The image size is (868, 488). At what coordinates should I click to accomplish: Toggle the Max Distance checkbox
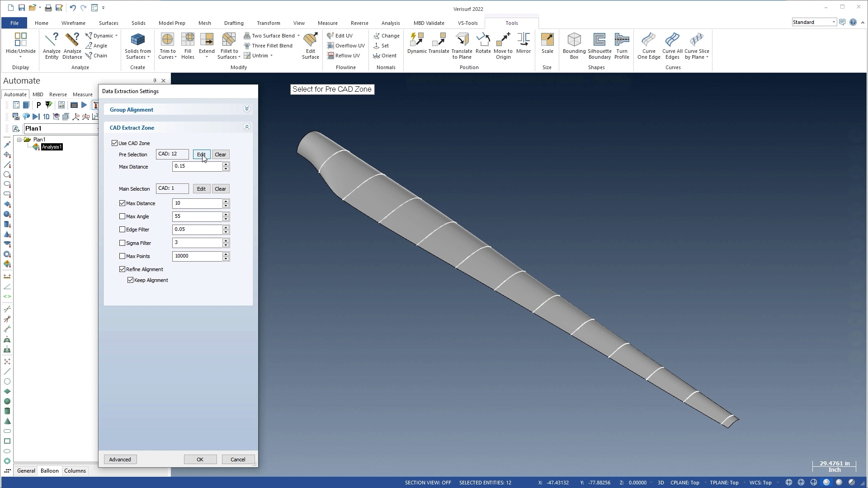pyautogui.click(x=122, y=203)
